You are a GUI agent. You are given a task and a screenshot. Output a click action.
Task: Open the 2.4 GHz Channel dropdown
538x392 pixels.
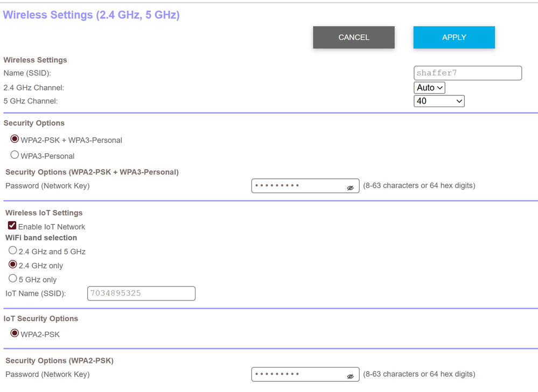429,88
